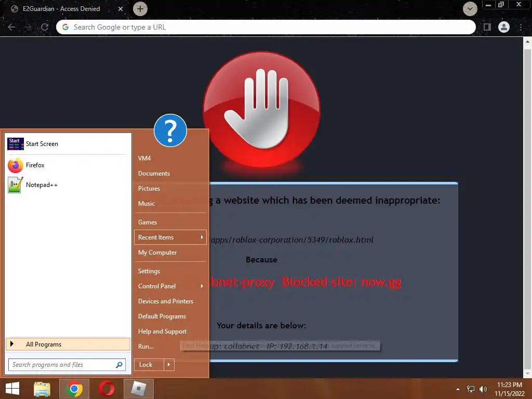Click the 'Your details are below:' text

[x=261, y=325]
